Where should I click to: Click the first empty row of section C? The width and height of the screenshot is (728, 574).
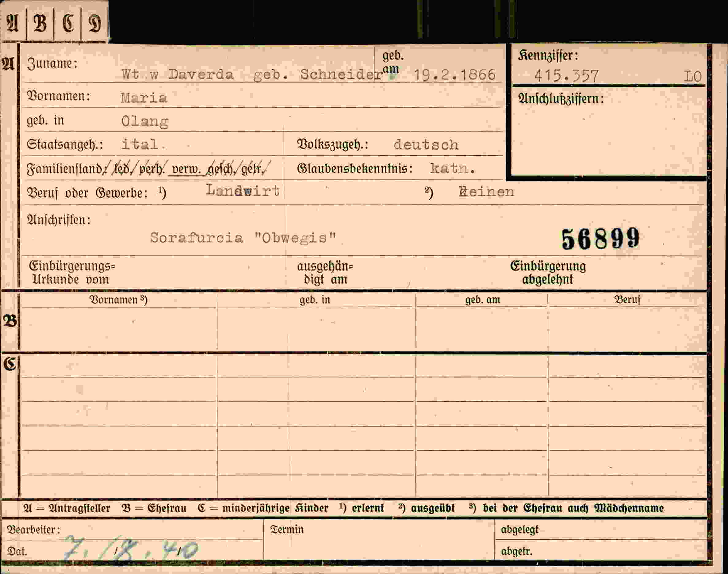point(363,366)
